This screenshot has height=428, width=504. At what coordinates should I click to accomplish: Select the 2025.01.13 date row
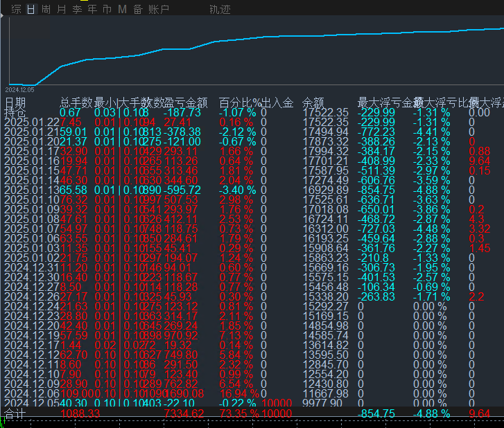pos(31,190)
